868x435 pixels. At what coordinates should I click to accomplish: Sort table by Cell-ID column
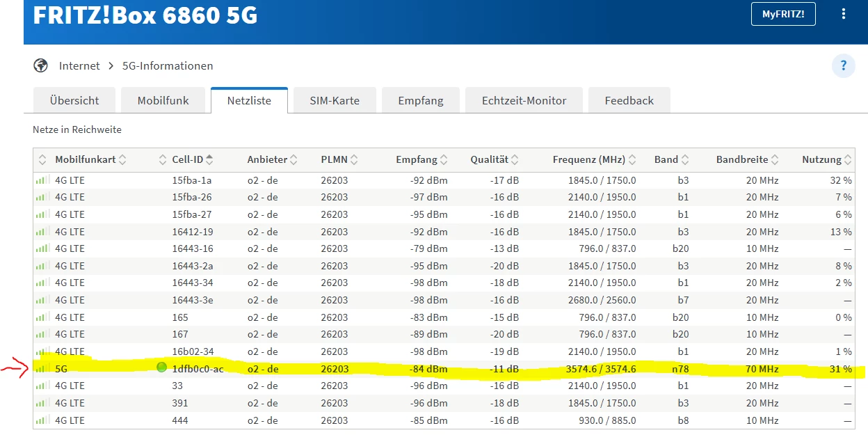pos(193,159)
